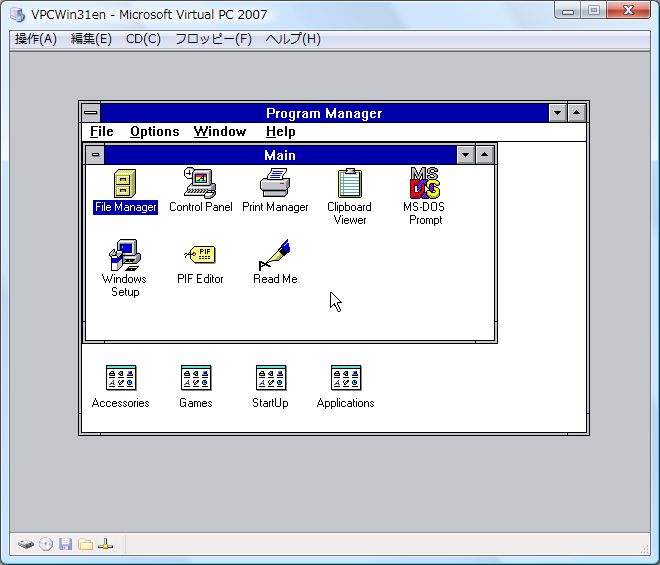Maximize the Program Manager window
Image resolution: width=660 pixels, height=565 pixels.
click(576, 113)
